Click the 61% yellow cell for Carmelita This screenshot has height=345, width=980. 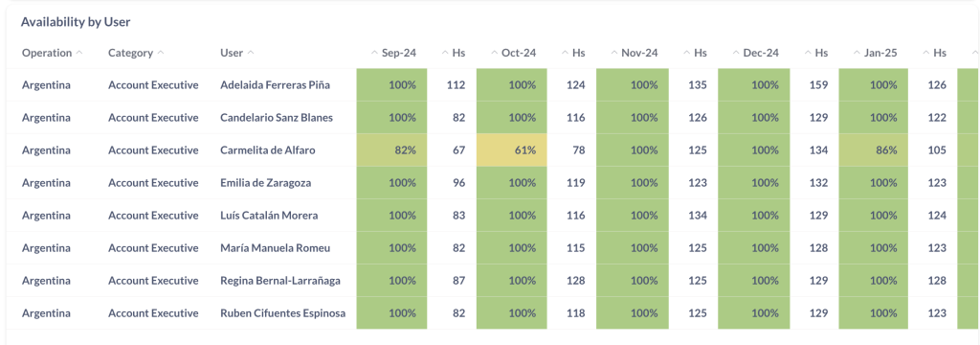(x=512, y=150)
